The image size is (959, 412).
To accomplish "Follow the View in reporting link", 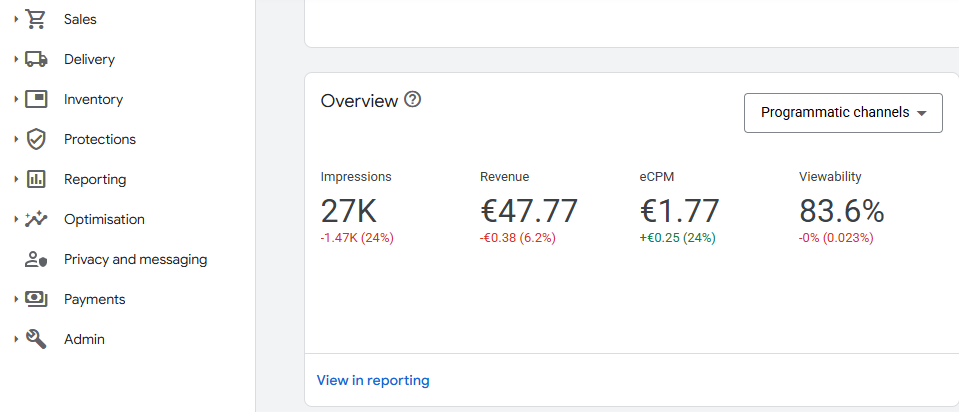I will [x=373, y=380].
